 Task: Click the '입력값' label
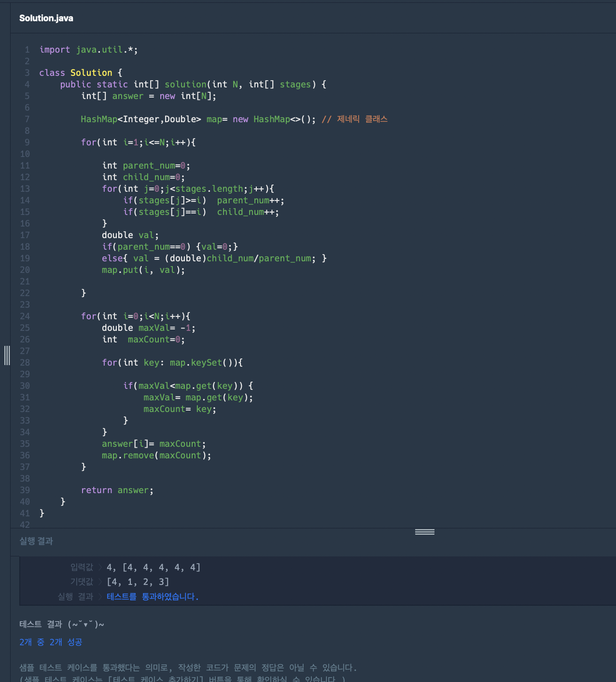[x=82, y=568]
